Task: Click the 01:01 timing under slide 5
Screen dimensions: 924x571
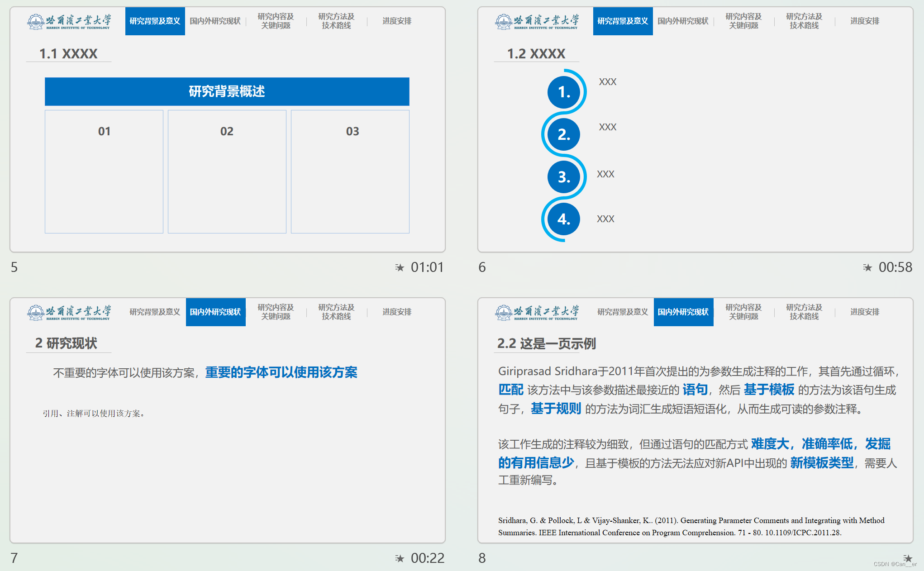Action: [x=427, y=267]
